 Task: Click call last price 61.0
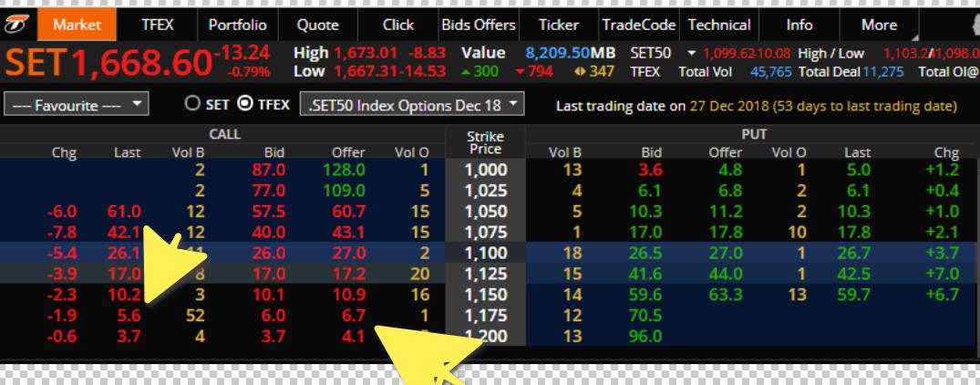(124, 212)
